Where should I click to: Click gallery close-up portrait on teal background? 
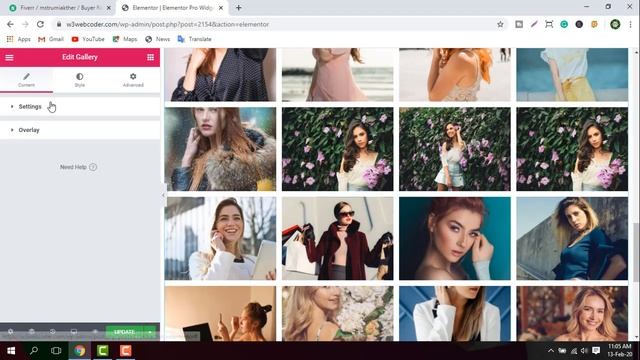(455, 238)
